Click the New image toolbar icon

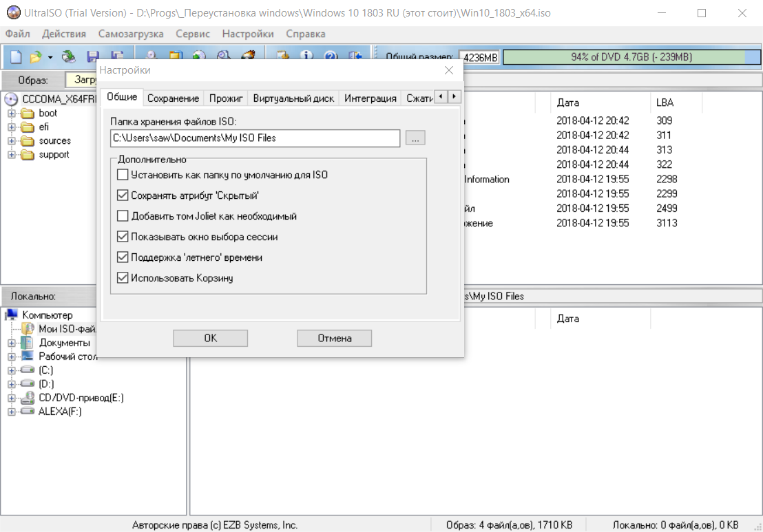click(16, 56)
